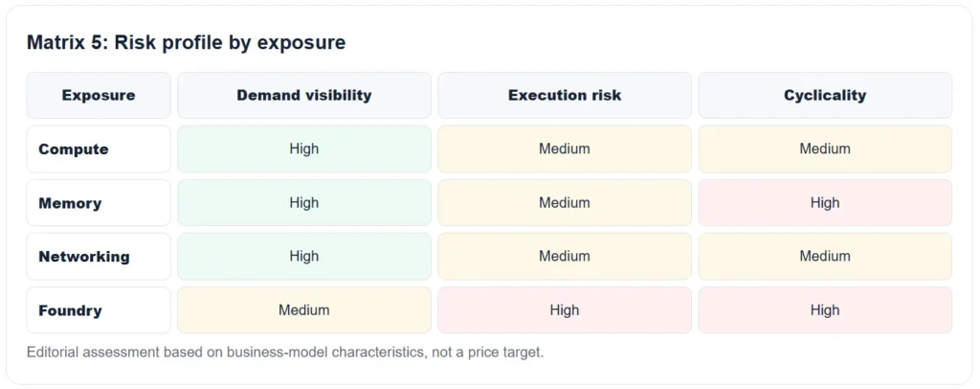Select Networking's High demand visibility cell
Screen dimensions: 980x389
[304, 257]
